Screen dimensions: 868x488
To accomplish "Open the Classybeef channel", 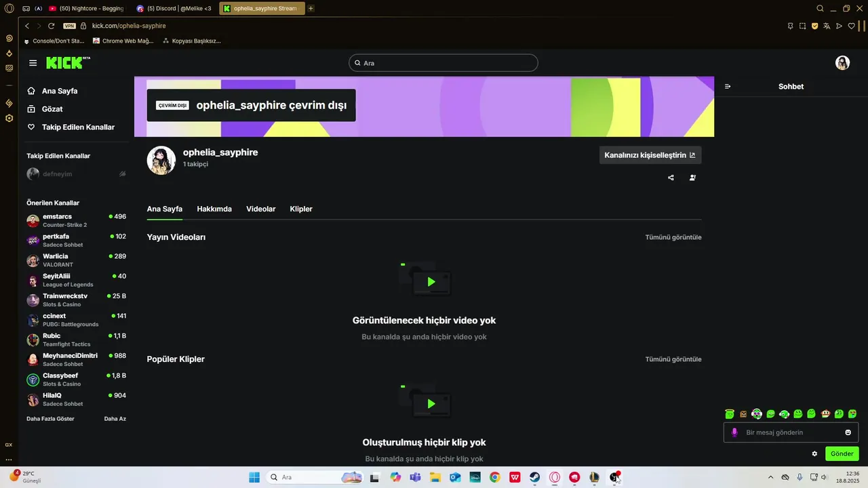I will tap(77, 380).
